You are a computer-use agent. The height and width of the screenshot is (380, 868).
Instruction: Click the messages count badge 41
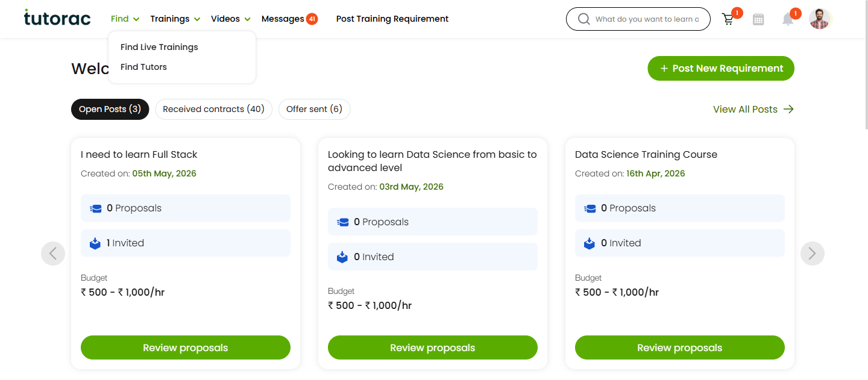point(312,19)
